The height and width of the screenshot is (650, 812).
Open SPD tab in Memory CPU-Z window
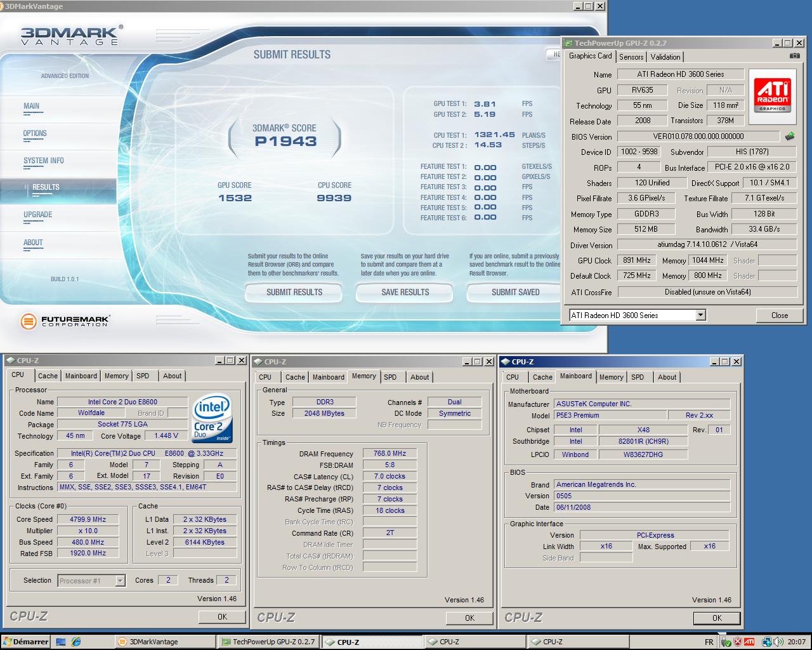point(390,377)
